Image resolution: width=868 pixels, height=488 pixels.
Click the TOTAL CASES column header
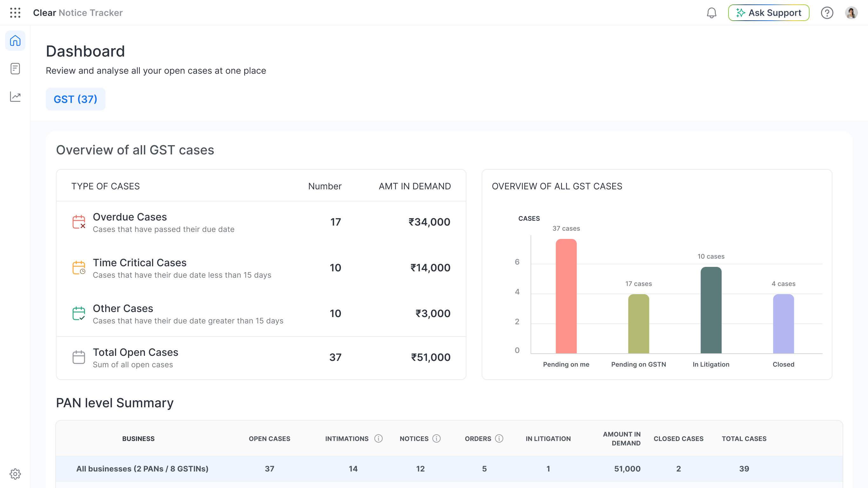point(744,439)
